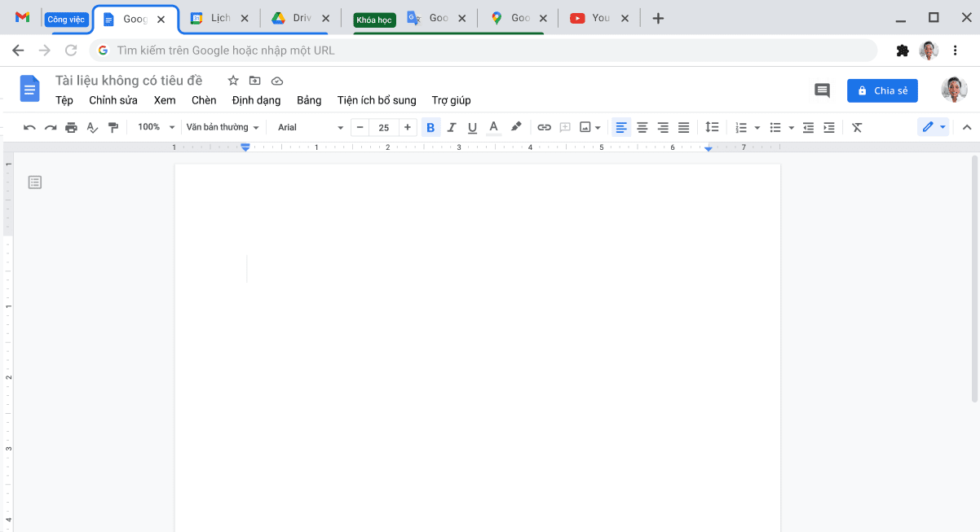Click the Redo arrow in the toolbar
This screenshot has height=532, width=980.
point(51,127)
